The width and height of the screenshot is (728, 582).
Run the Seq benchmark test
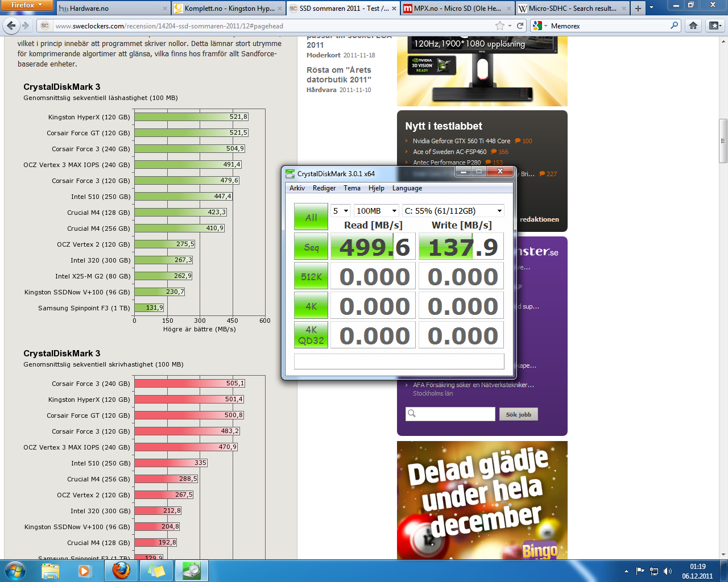311,247
